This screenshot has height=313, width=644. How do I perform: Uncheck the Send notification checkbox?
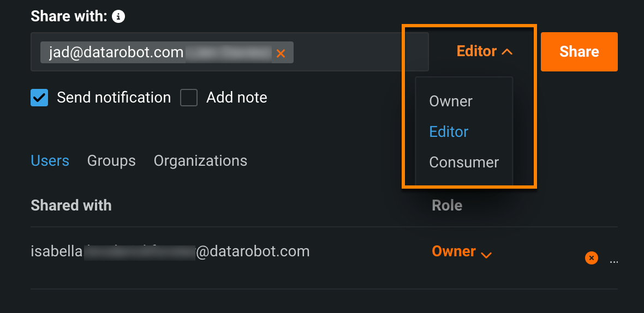coord(39,98)
